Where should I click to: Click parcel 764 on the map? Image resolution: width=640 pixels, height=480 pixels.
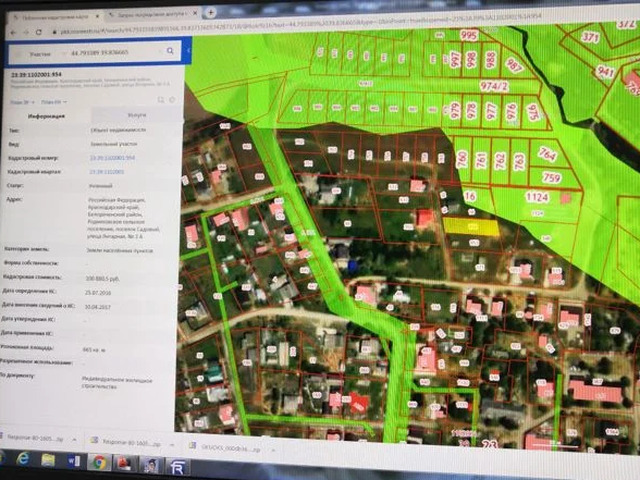tap(547, 154)
